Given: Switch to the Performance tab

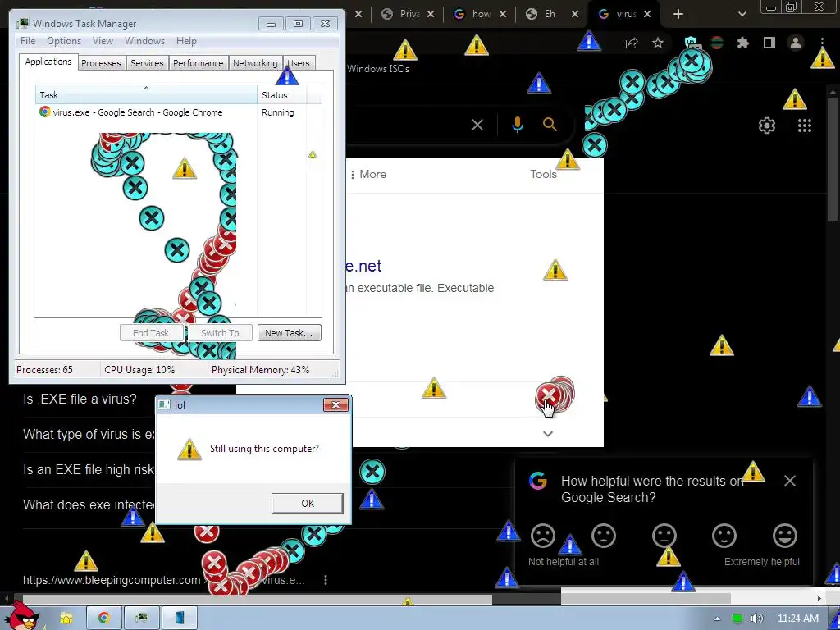Looking at the screenshot, I should tap(199, 63).
